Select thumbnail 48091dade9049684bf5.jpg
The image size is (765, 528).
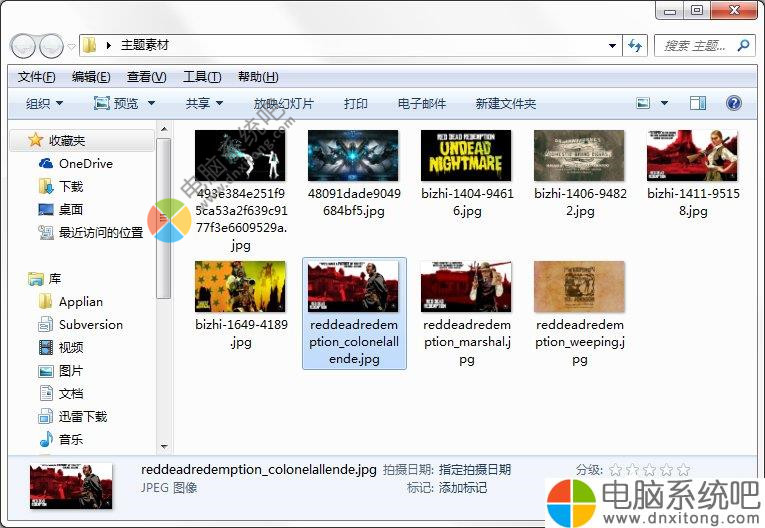[354, 155]
